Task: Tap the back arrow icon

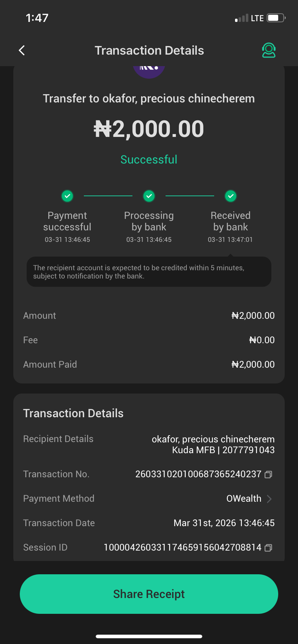Action: coord(22,50)
